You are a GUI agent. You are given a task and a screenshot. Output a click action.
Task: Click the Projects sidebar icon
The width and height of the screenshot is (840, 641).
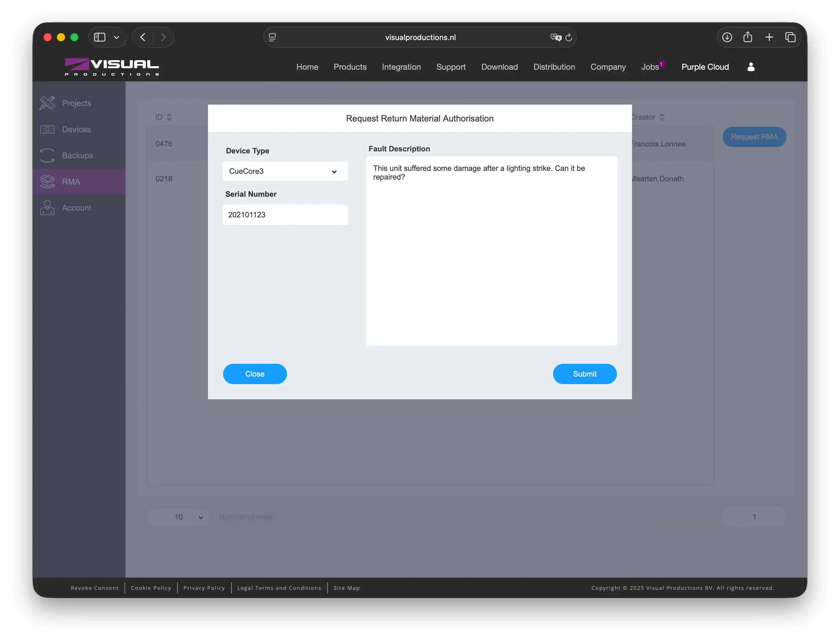point(47,103)
